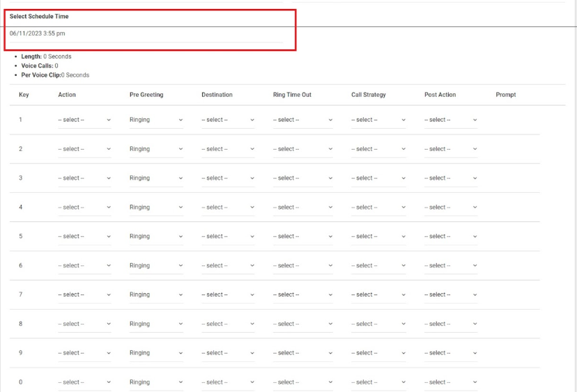Open Action dropdown for key 0

click(84, 382)
